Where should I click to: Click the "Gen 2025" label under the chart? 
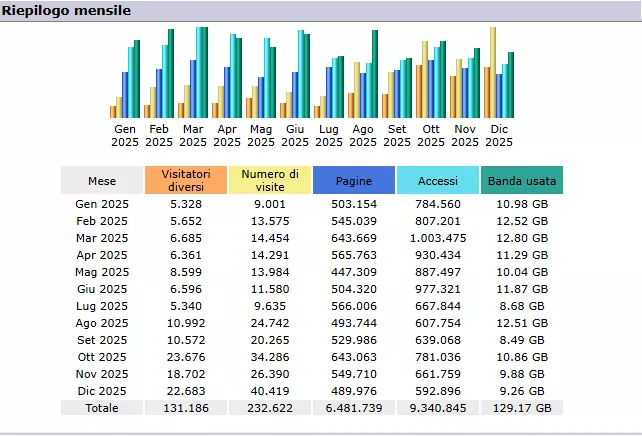tap(125, 135)
